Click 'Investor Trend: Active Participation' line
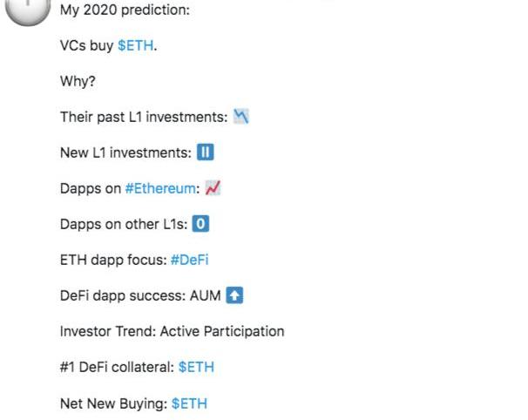 coord(172,331)
